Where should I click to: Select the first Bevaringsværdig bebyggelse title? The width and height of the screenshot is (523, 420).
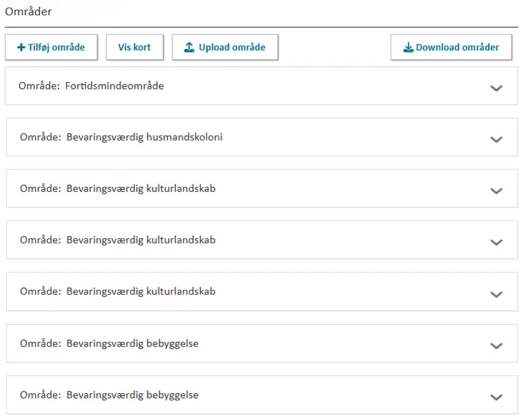tap(132, 343)
